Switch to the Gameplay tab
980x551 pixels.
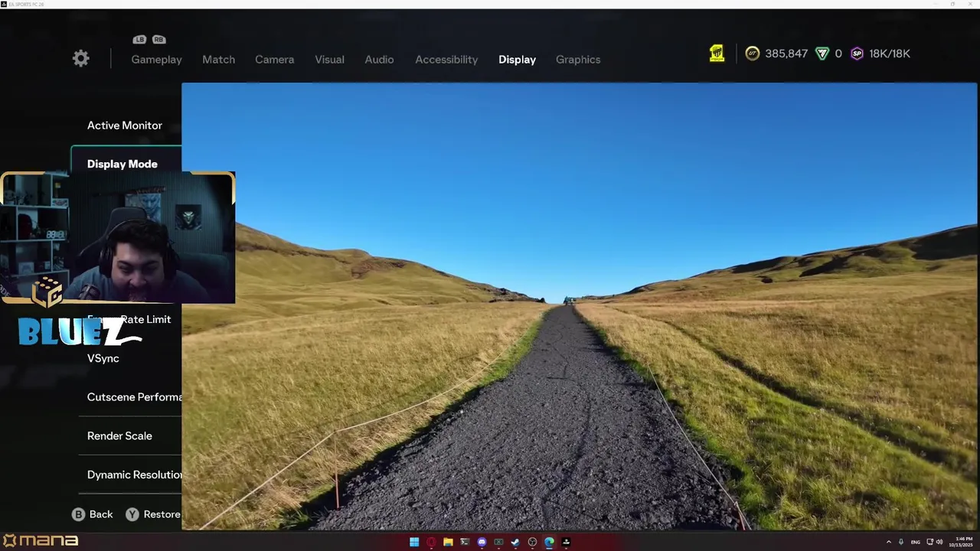coord(156,60)
